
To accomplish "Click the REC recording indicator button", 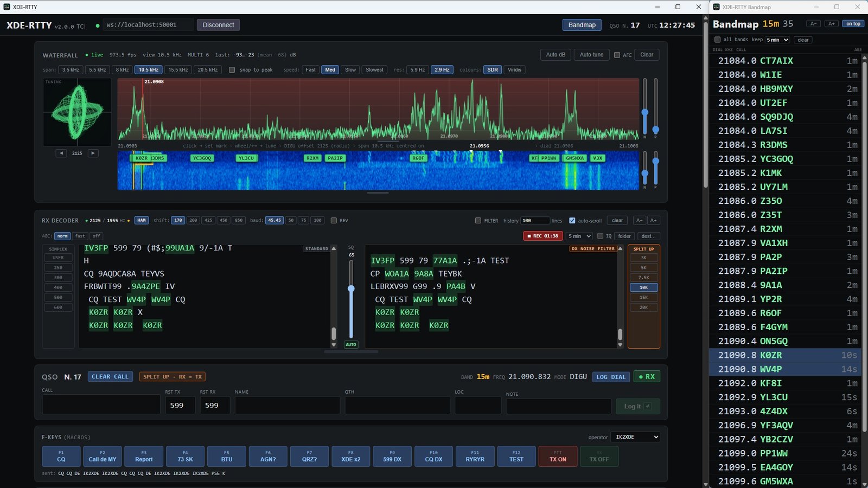I will click(542, 236).
